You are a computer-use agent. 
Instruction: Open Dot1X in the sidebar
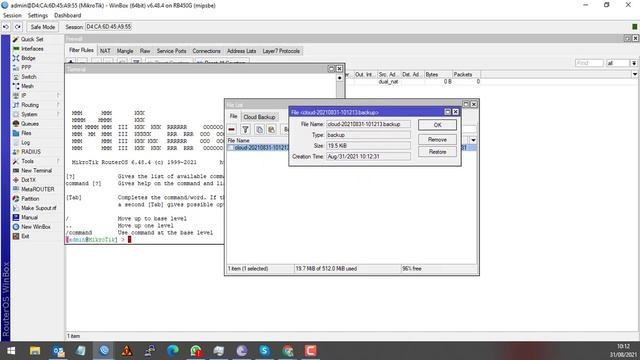point(28,180)
